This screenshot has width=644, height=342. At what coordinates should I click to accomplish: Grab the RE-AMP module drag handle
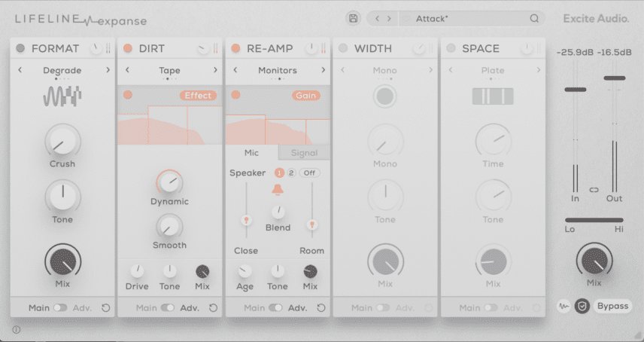(324, 48)
